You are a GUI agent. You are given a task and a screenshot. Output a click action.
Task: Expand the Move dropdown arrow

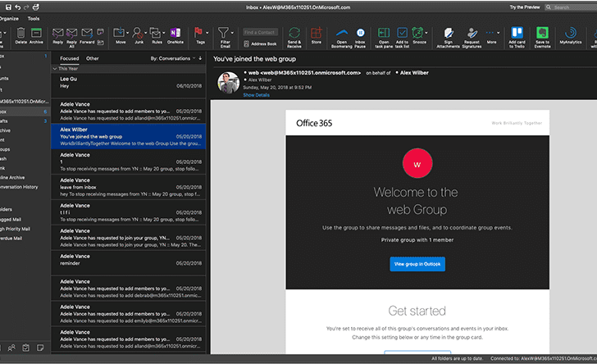pos(128,33)
